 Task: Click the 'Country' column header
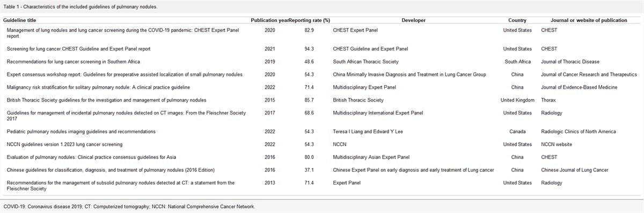[517, 20]
